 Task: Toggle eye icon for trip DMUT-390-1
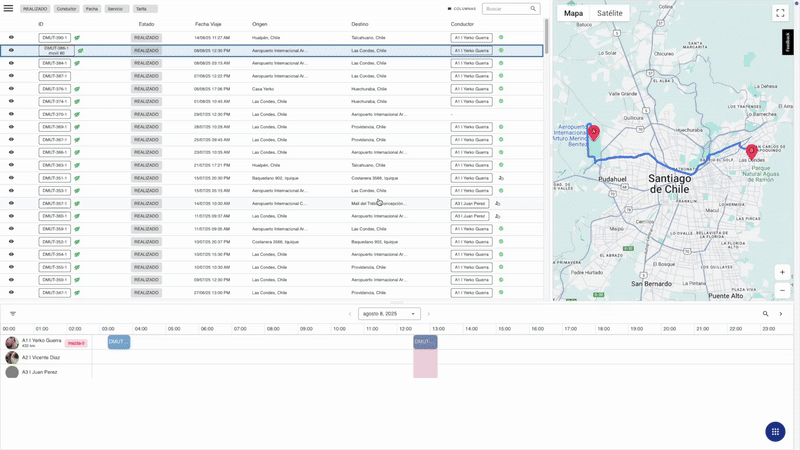[11, 37]
